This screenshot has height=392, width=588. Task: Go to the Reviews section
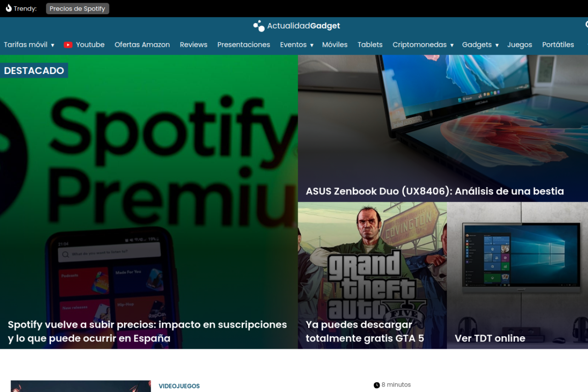[193, 45]
